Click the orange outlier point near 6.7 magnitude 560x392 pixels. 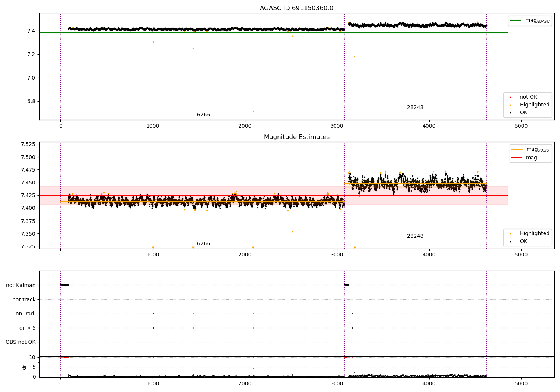[x=253, y=111]
